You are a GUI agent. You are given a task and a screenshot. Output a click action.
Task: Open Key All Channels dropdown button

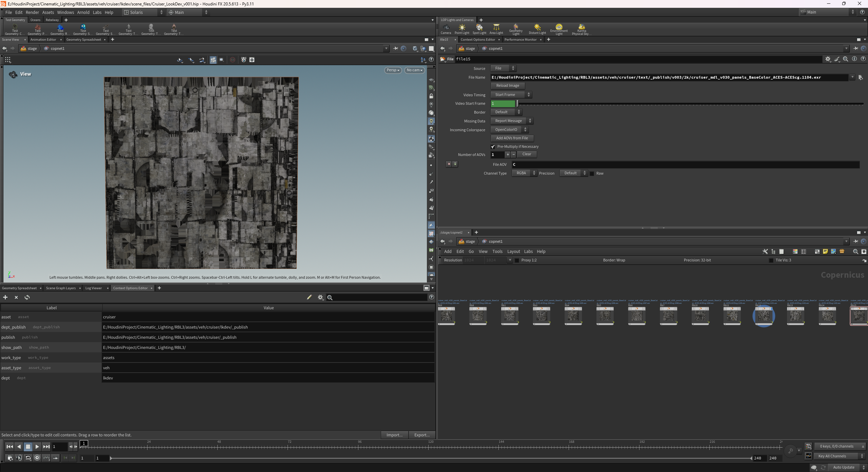(x=840, y=456)
